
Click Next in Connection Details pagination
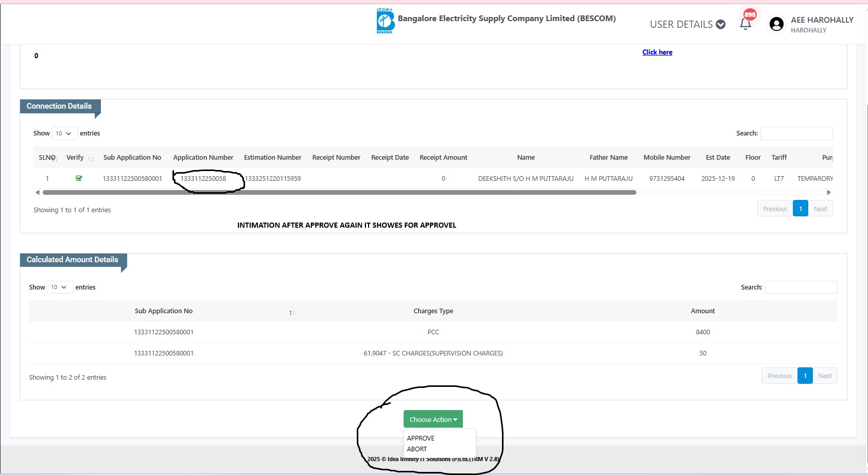tap(821, 209)
